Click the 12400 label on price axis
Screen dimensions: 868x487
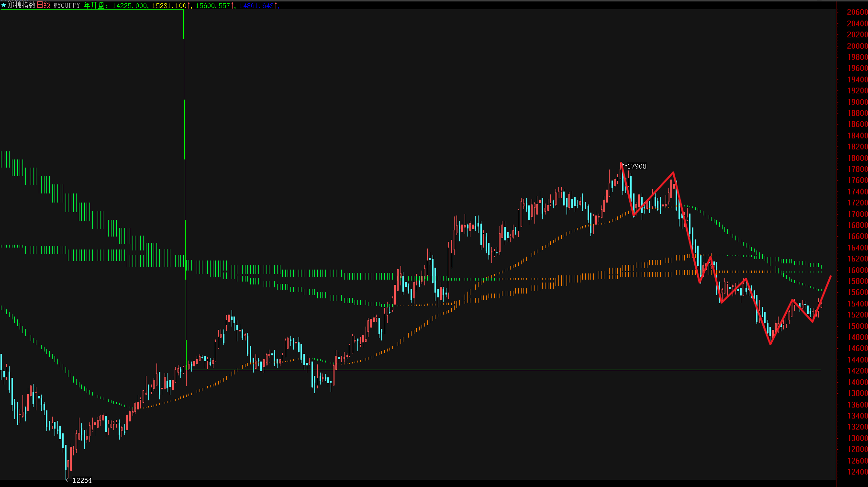pos(857,472)
